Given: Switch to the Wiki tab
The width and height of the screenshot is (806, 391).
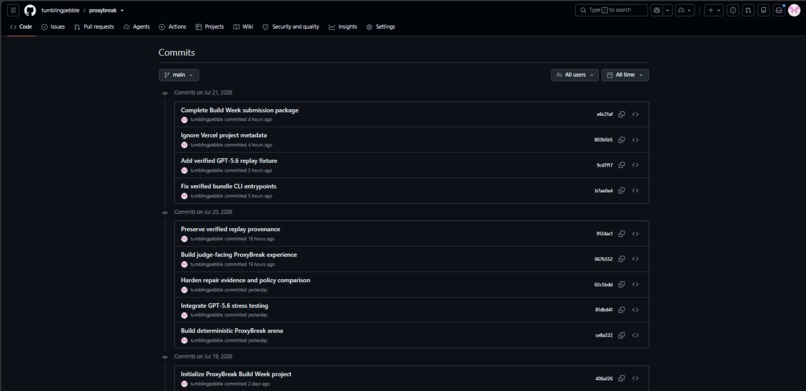Looking at the screenshot, I should click(x=243, y=27).
